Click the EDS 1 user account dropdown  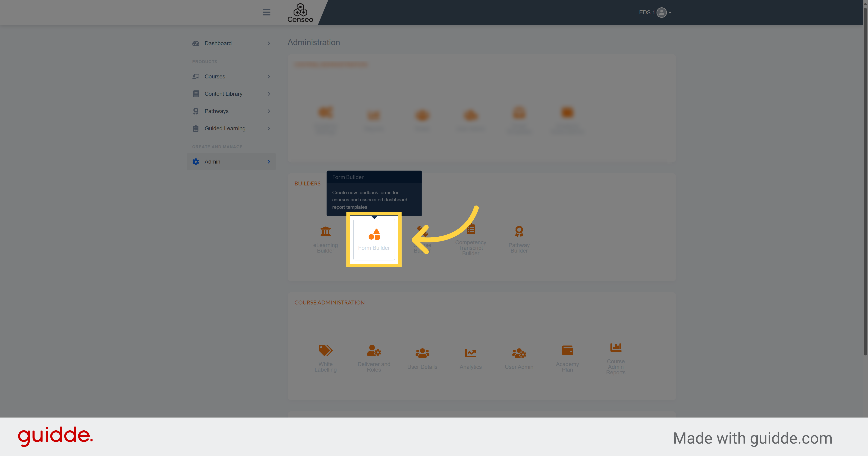[x=661, y=12]
